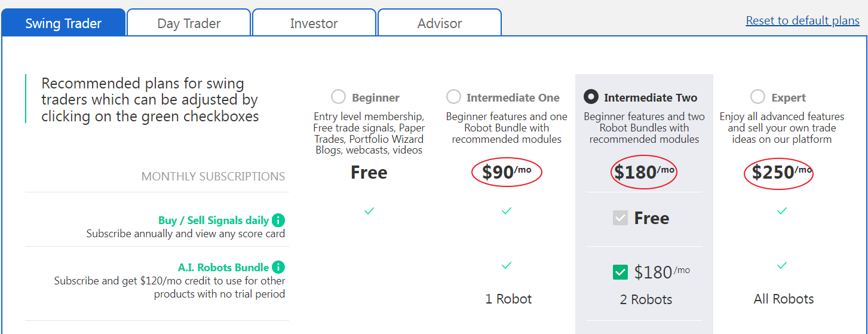Click Expert column's A.I. Robots Bundle checkmark

tap(782, 265)
